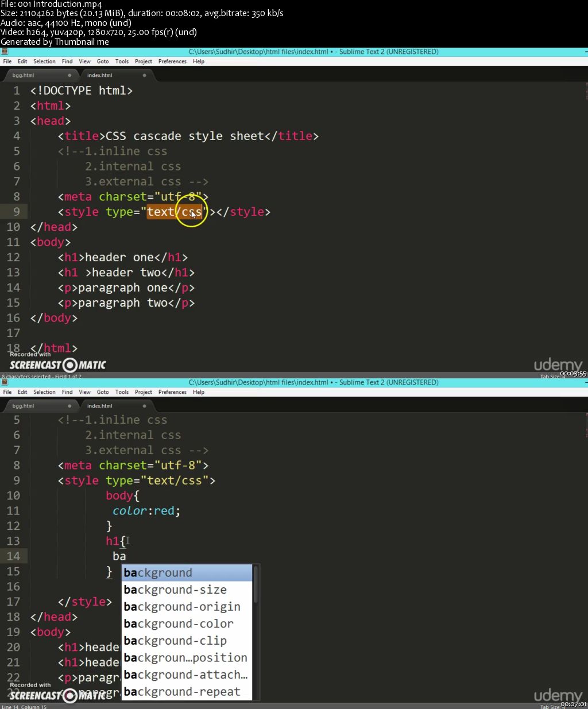The height and width of the screenshot is (709, 588).
Task: Choose 'background-size' autocomplete suggestion
Action: [187, 590]
